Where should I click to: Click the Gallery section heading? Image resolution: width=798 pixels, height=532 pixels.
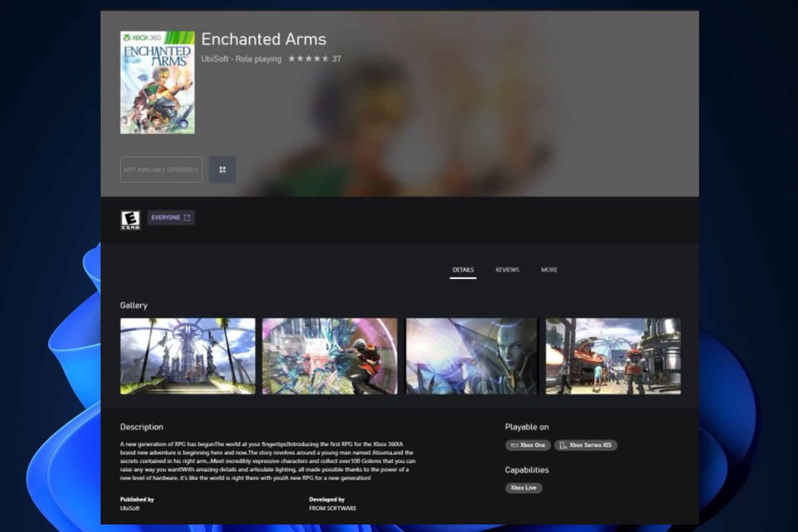coord(134,305)
